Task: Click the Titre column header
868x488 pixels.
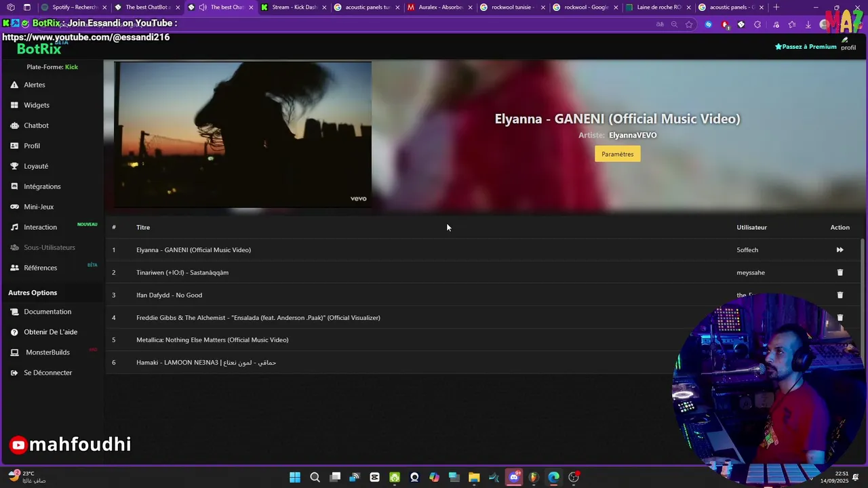Action: click(x=143, y=227)
